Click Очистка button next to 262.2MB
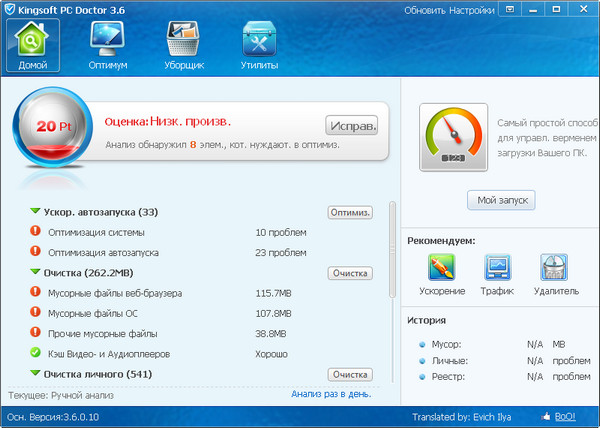The width and height of the screenshot is (600, 428). click(x=350, y=273)
